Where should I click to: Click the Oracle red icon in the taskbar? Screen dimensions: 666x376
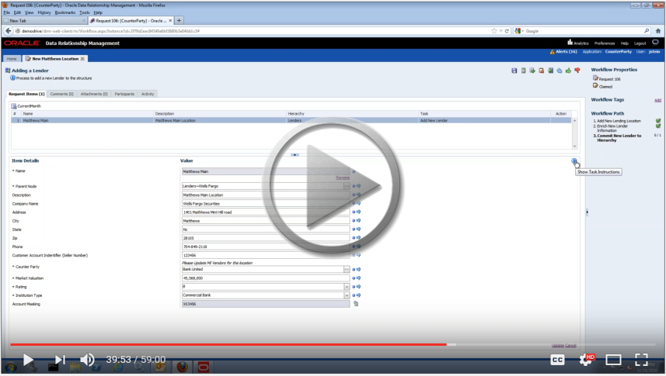pos(203,367)
